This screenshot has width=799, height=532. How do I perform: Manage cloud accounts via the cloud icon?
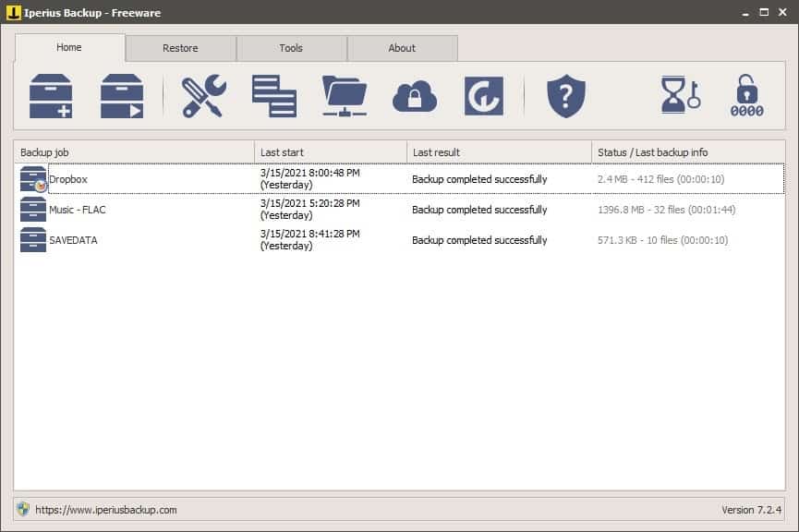(x=414, y=92)
